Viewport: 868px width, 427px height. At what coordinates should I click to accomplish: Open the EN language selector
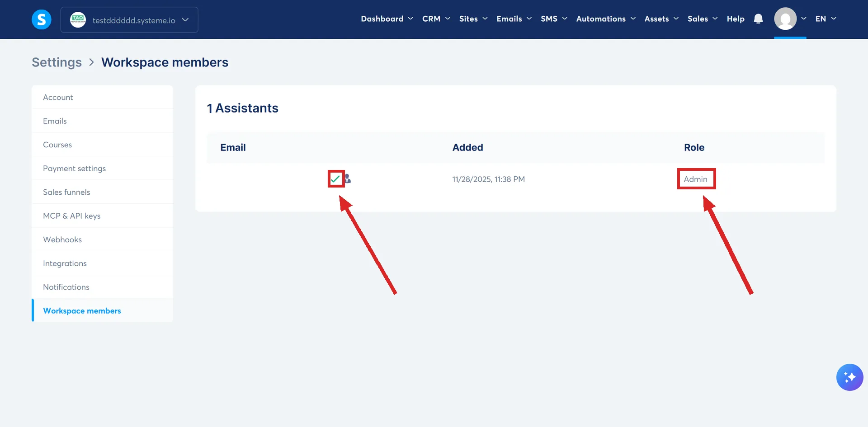click(826, 19)
